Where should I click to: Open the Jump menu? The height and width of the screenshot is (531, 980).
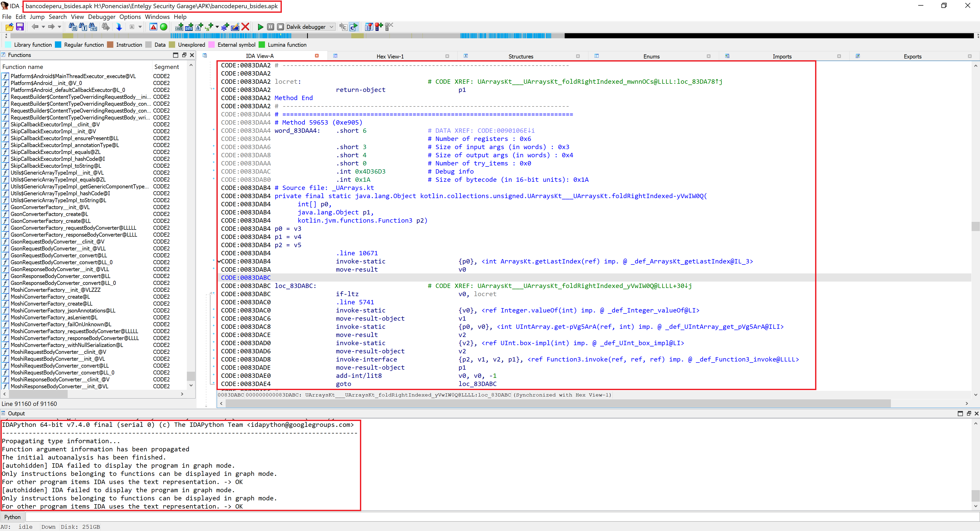point(37,17)
